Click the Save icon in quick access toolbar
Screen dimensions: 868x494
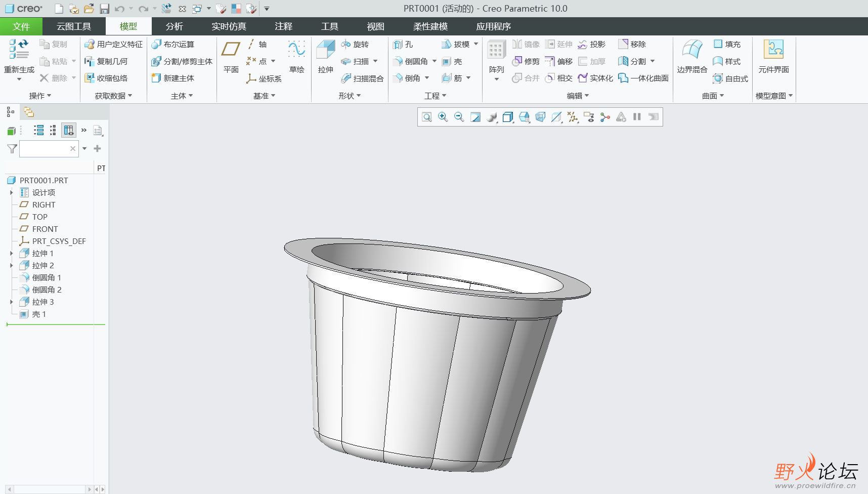[104, 9]
